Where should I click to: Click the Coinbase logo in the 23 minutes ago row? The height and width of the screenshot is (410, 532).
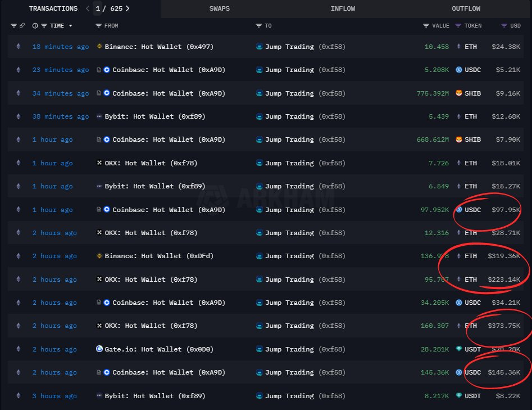tap(107, 70)
